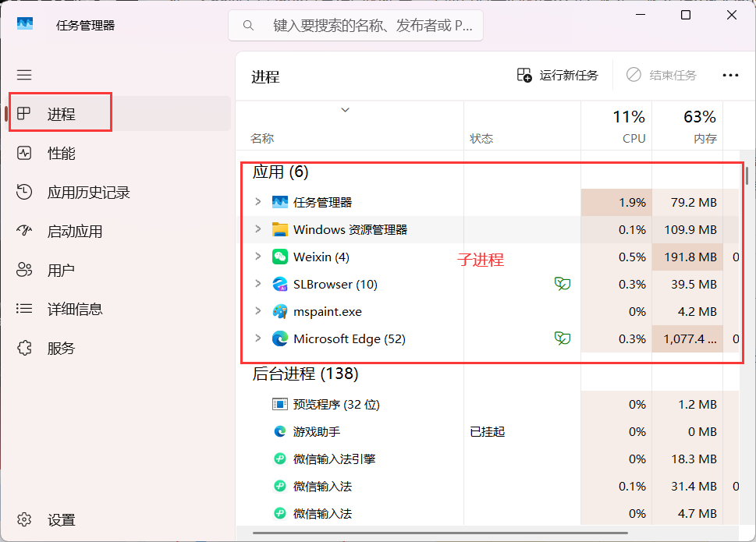
Task: Click the horizontal scrollbar at bottom
Action: [440, 533]
